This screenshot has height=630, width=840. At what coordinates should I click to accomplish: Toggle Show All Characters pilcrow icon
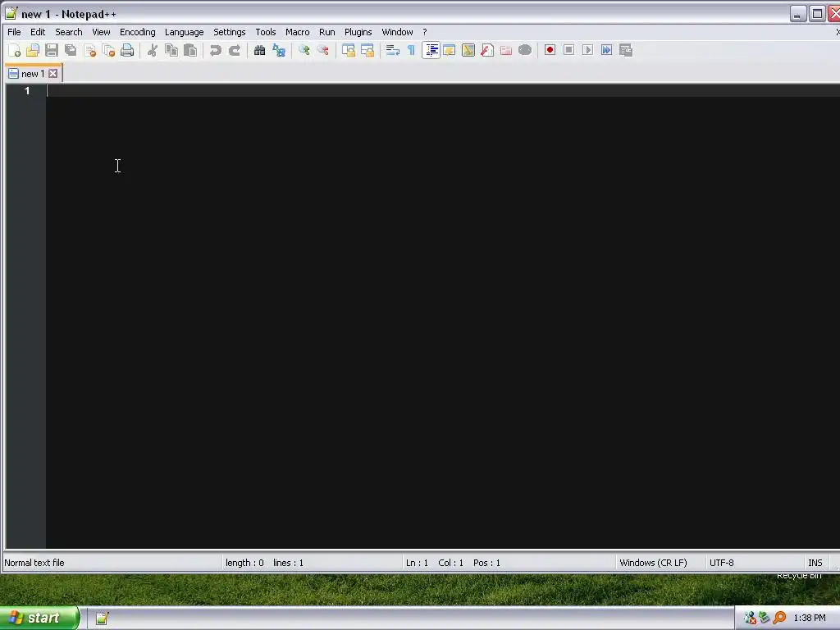(412, 50)
